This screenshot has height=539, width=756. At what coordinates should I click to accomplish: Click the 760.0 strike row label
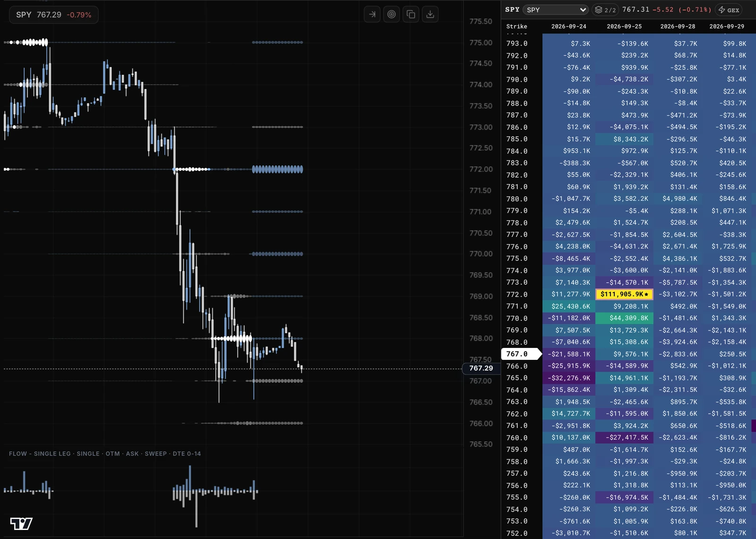(x=517, y=438)
